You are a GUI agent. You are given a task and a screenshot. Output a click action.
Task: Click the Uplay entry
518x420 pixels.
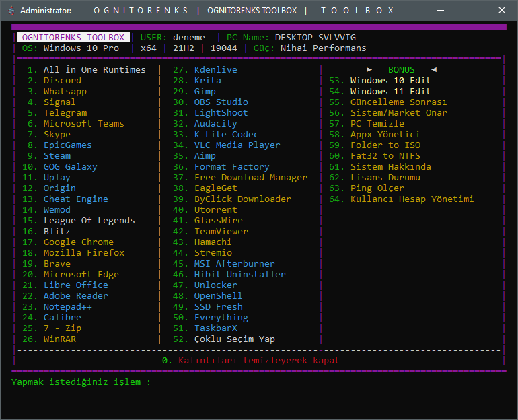point(57,178)
